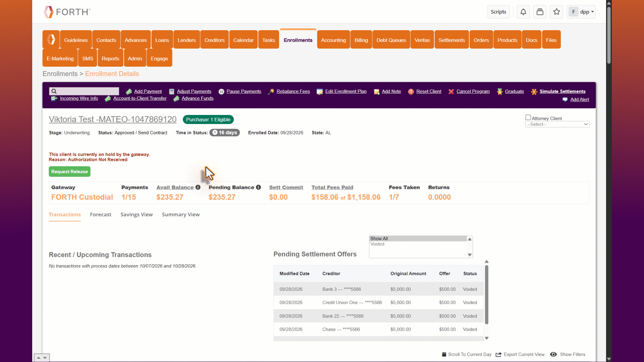Click the Simulate Settlements starburst icon

pos(534,92)
